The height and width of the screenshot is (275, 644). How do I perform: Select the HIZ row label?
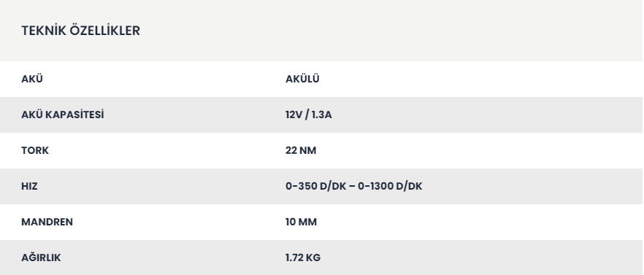point(29,186)
